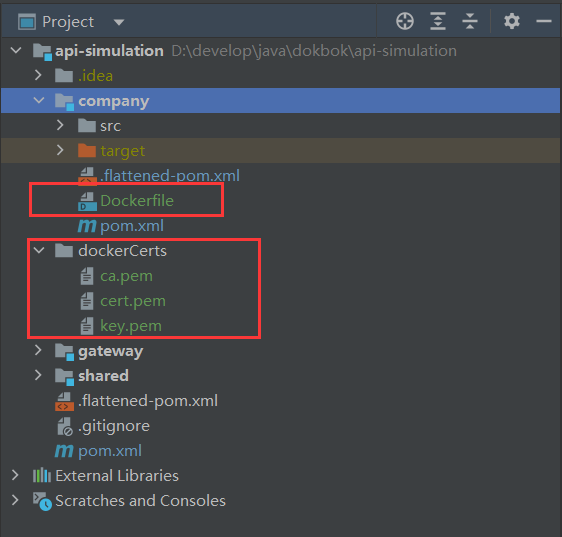Image resolution: width=562 pixels, height=537 pixels.
Task: Click the External Libraries bar-chart icon
Action: click(x=42, y=476)
